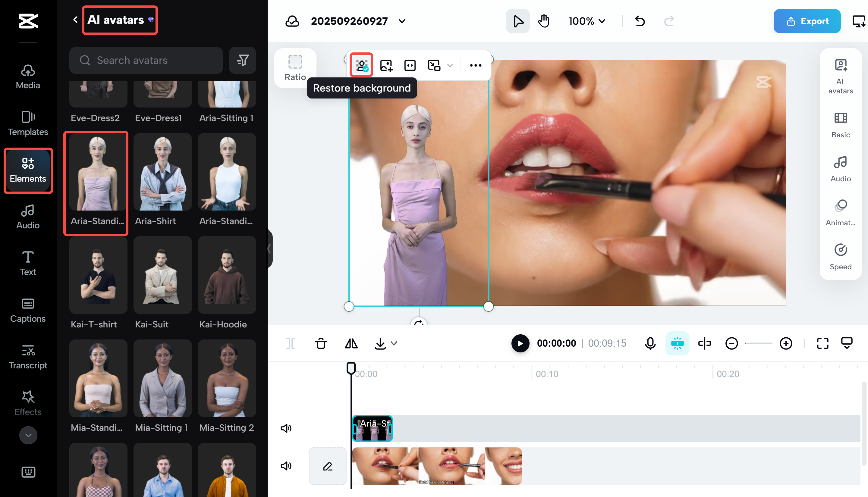Select the Elements sidebar tab

(x=28, y=170)
